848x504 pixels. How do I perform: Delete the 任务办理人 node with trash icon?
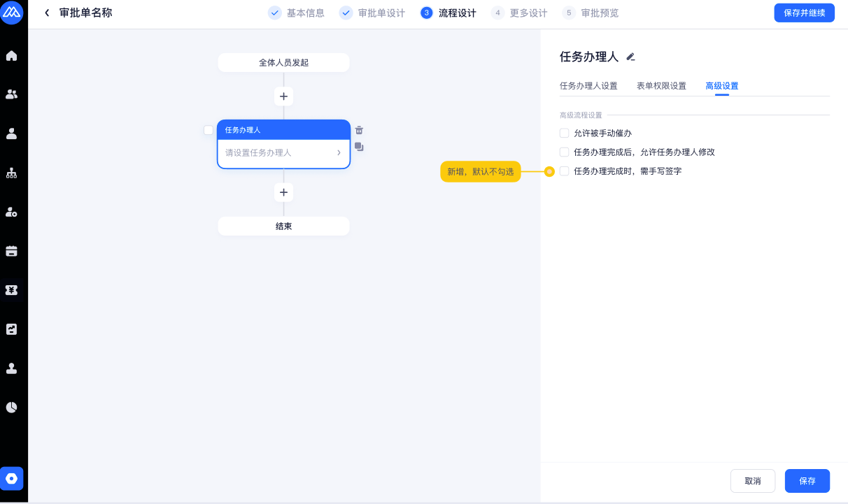point(359,130)
